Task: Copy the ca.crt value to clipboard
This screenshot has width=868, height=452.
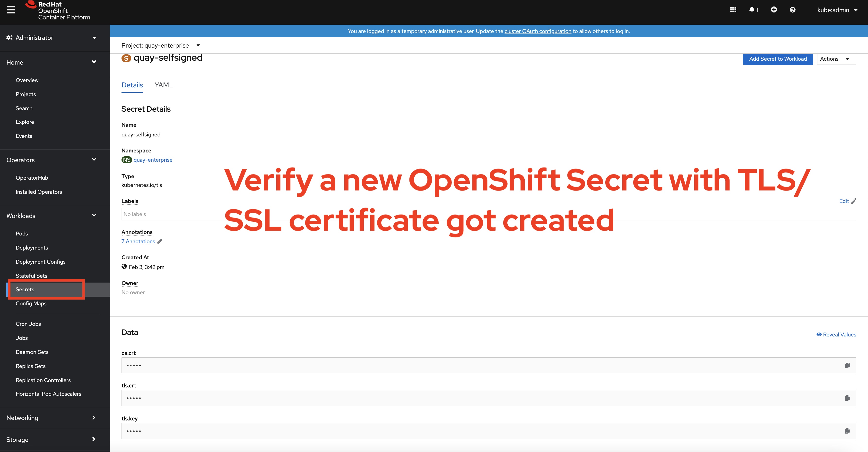Action: (847, 366)
